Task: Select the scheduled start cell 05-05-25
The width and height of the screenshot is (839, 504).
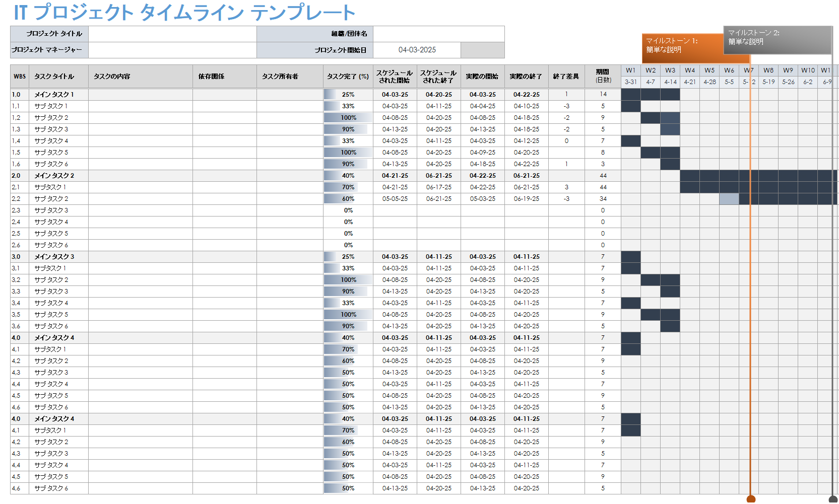Action: 395,198
